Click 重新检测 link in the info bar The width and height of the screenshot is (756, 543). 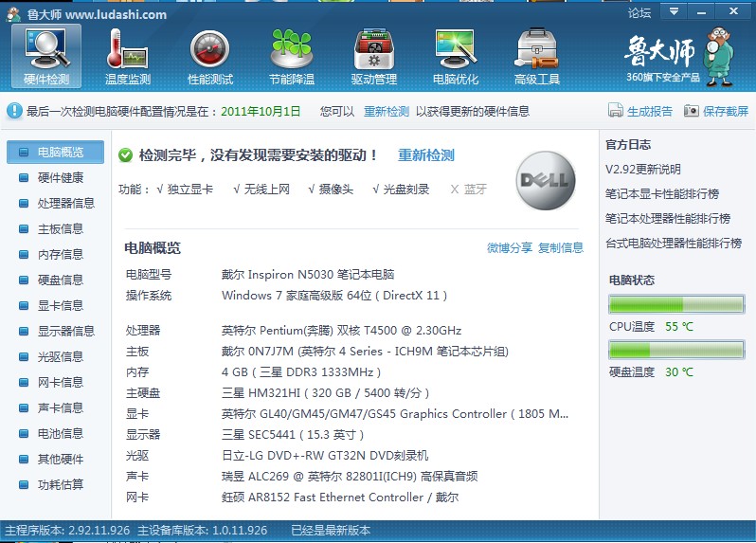(x=387, y=112)
